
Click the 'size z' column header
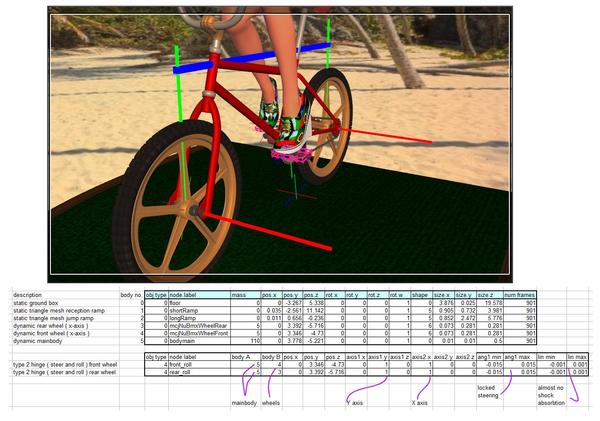pos(490,295)
